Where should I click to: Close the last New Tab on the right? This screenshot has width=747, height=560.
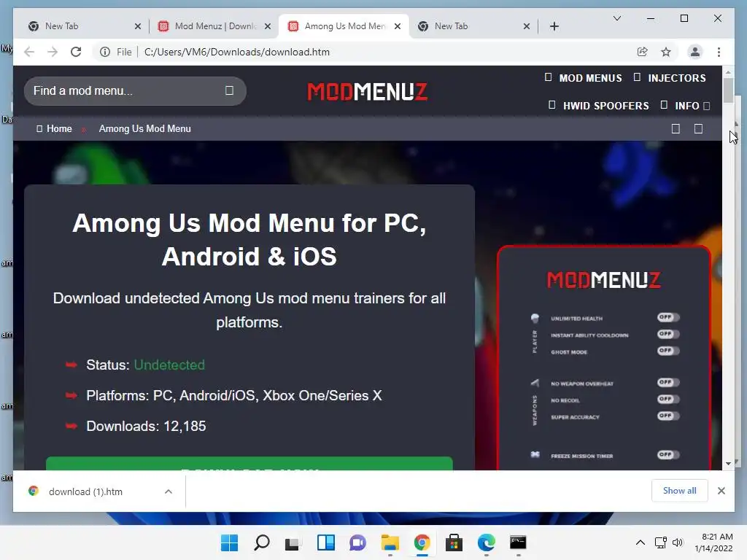pos(527,26)
